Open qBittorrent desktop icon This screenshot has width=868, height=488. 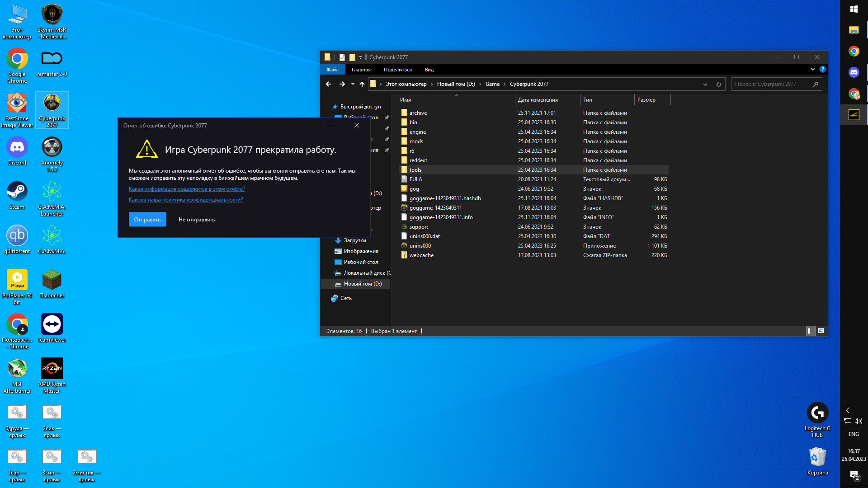(x=17, y=240)
